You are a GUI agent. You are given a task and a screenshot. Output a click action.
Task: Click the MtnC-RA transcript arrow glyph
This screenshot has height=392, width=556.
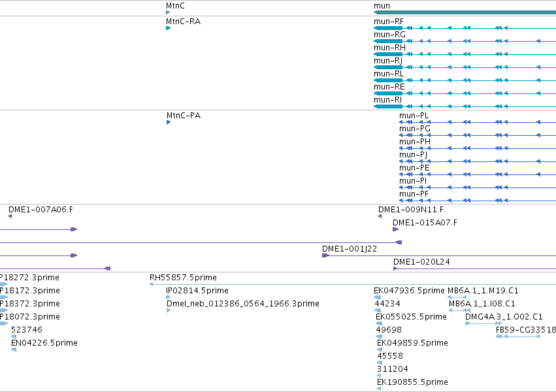pyautogui.click(x=168, y=28)
